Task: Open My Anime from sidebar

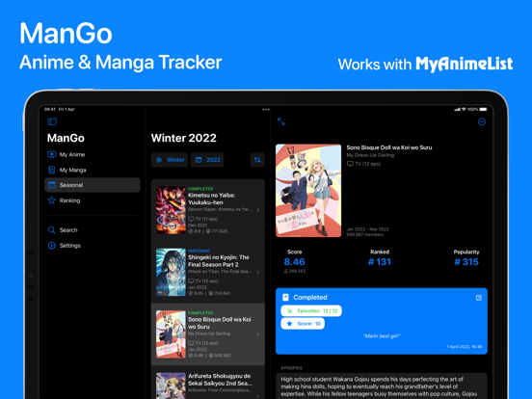Action: pos(93,154)
